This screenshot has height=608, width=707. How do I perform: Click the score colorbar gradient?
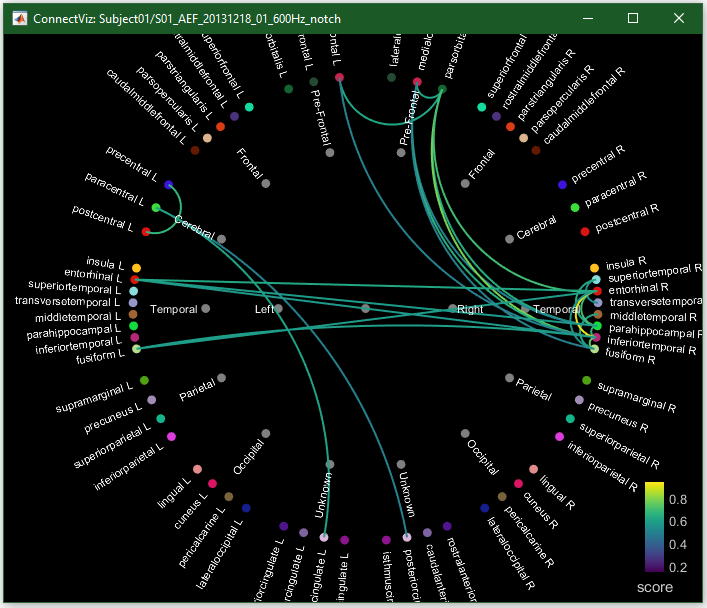tap(654, 527)
